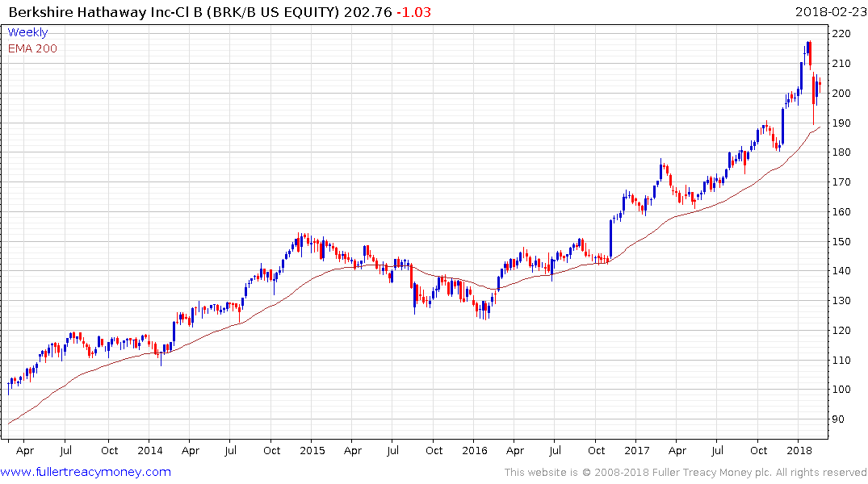The width and height of the screenshot is (868, 484).
Task: Click the 2016 time axis label
Action: [475, 450]
